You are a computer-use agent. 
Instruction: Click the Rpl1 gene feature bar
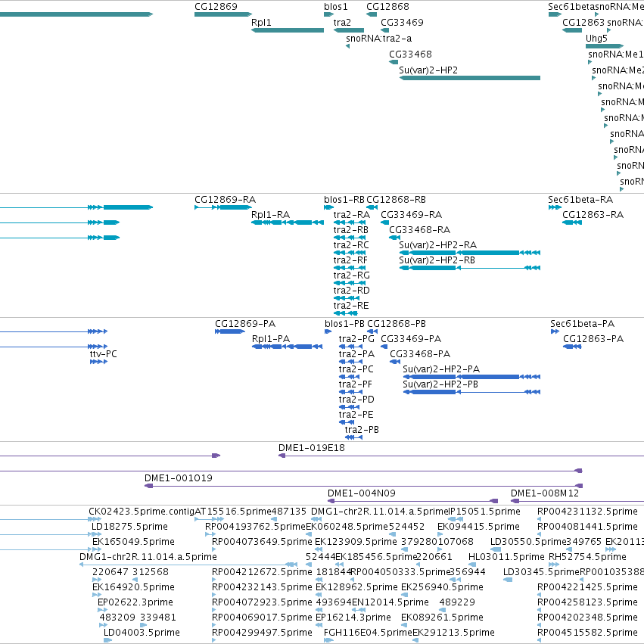(x=288, y=30)
